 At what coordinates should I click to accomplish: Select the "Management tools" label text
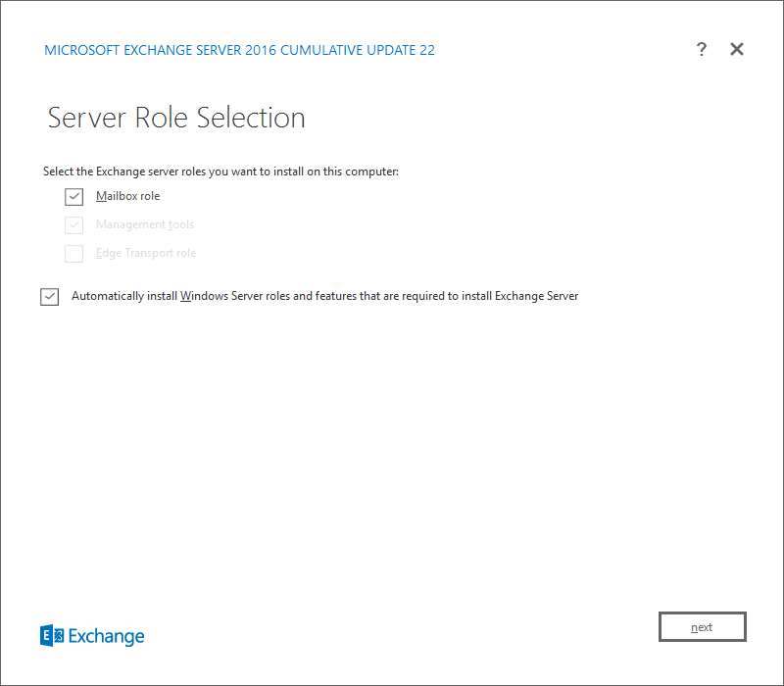(145, 224)
